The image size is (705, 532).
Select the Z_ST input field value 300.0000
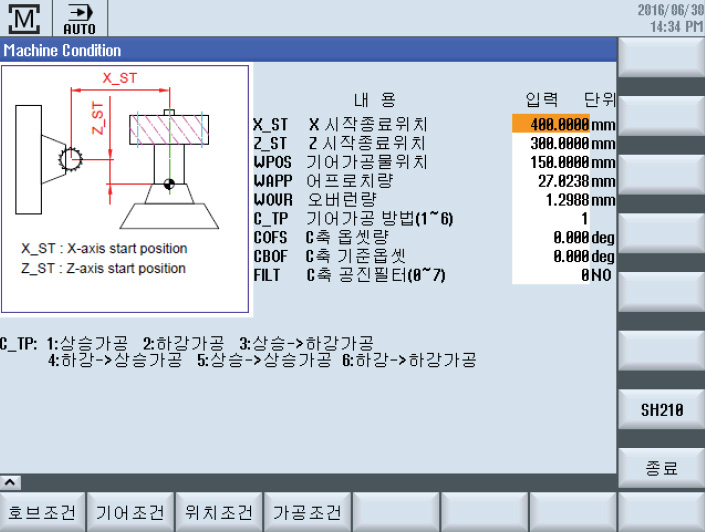tap(551, 144)
